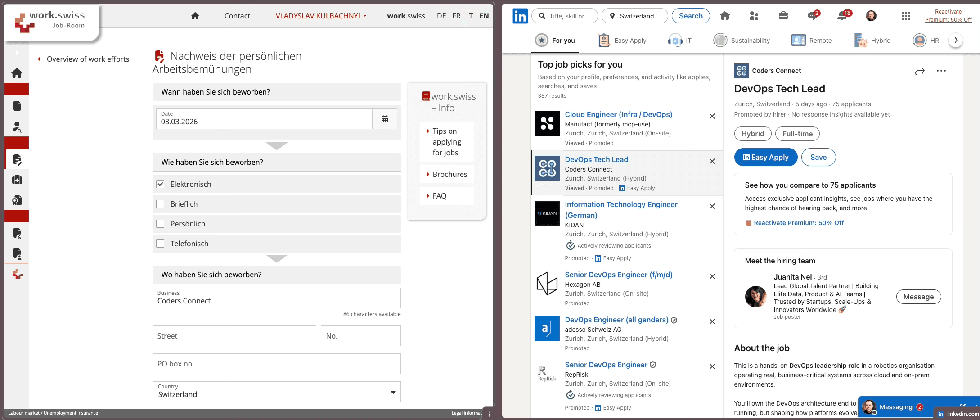The width and height of the screenshot is (980, 420).
Task: Switch to the Easy Apply jobs tab
Action: point(622,41)
